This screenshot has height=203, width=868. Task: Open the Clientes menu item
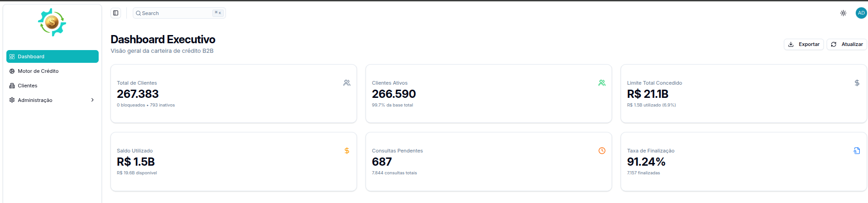52,86
